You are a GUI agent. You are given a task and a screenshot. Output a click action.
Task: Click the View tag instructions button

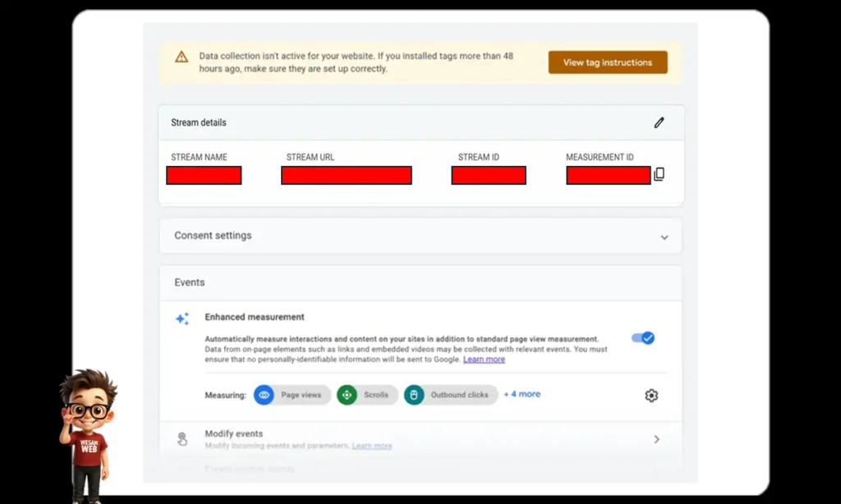pos(607,62)
